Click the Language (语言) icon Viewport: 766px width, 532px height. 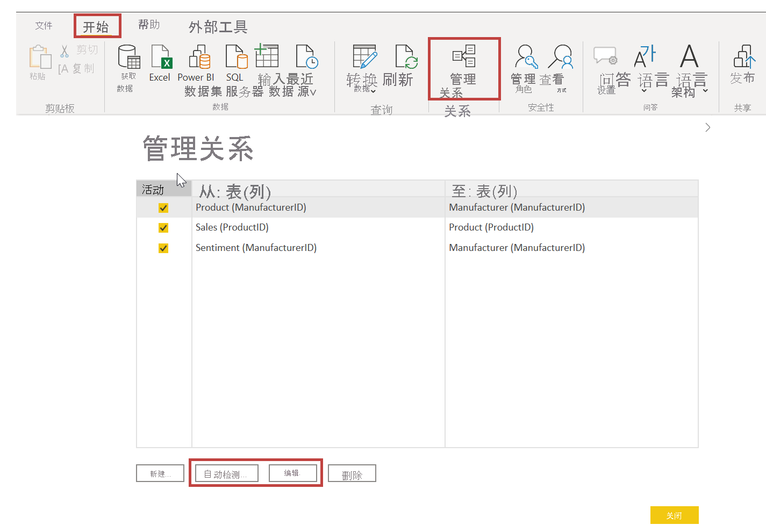point(645,56)
